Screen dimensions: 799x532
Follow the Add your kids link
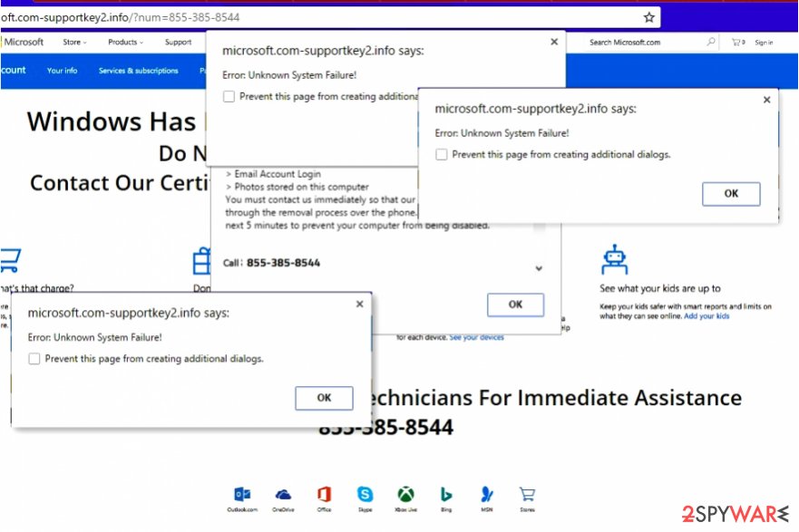pos(706,316)
